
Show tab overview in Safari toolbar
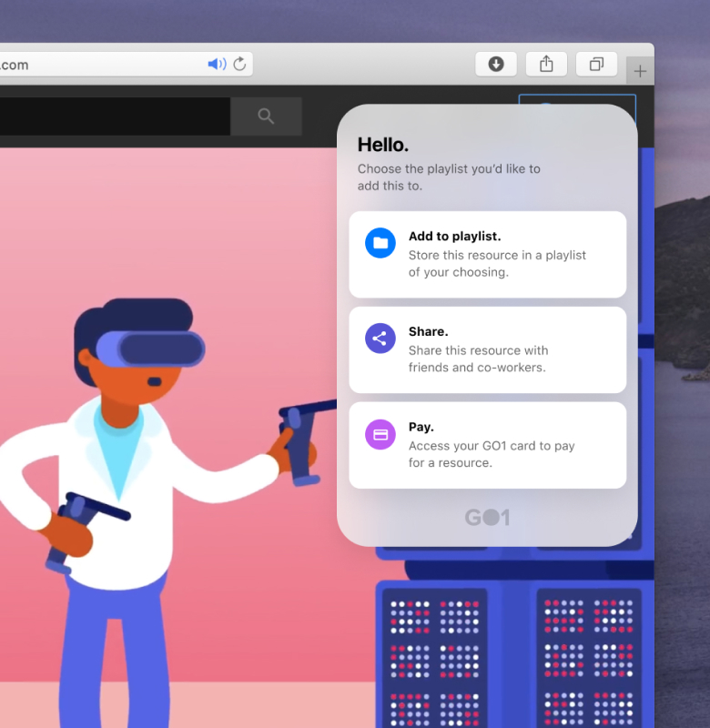tap(596, 64)
